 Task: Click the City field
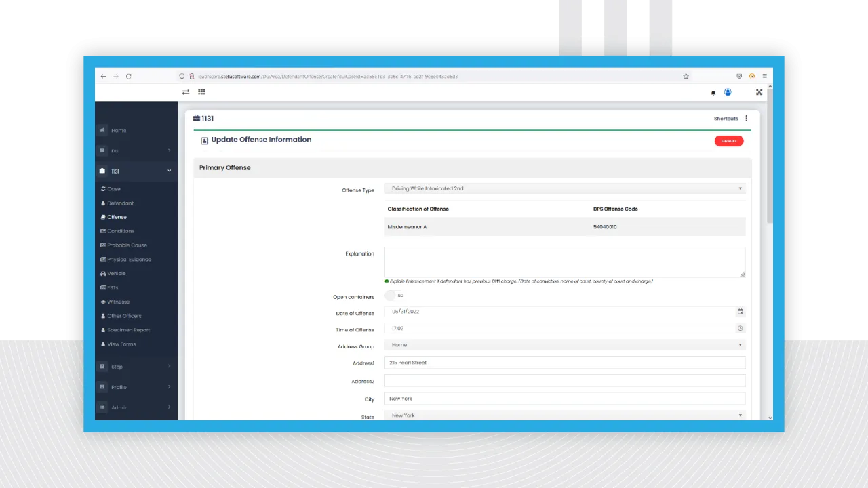pos(565,399)
